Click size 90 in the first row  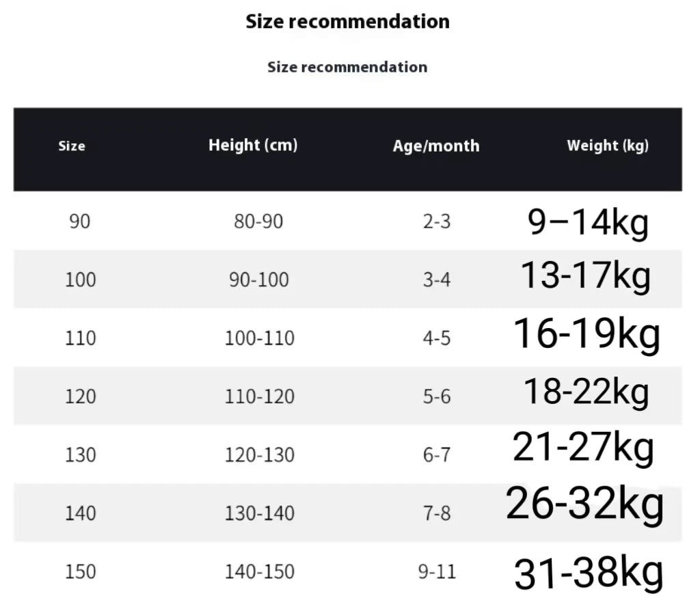tap(79, 221)
